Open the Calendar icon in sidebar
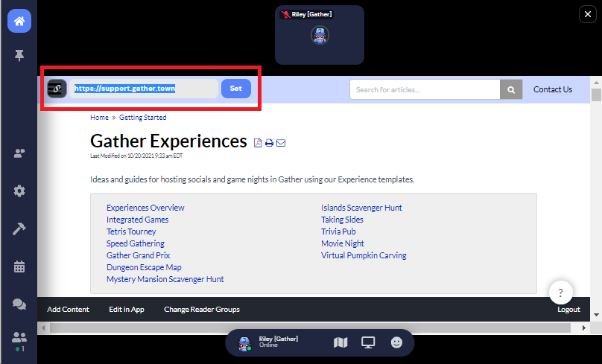Image resolution: width=602 pixels, height=364 pixels. coord(19,266)
